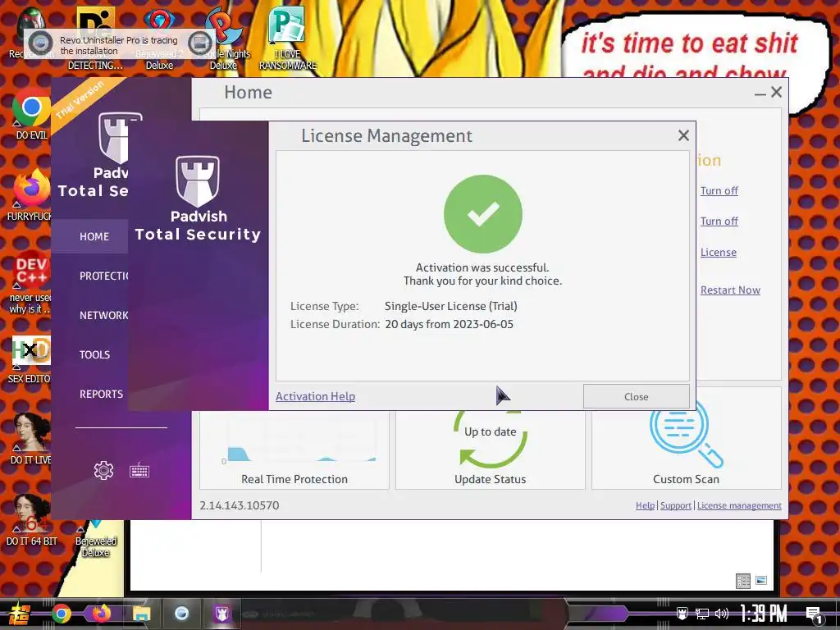Open the DETECTING desktop icon

(95, 39)
